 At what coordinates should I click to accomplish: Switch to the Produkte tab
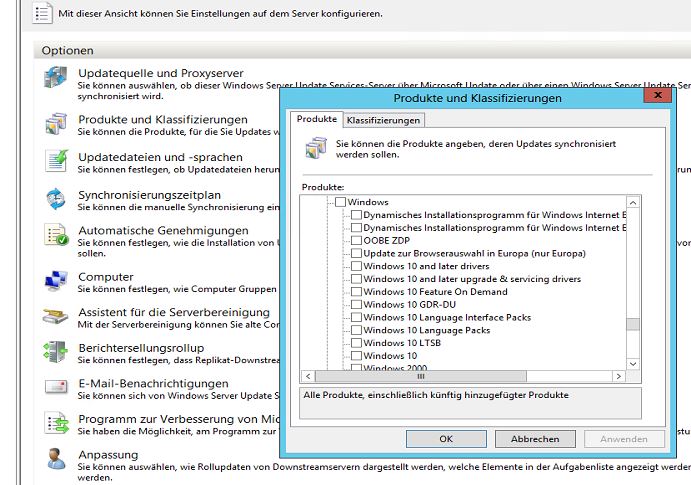click(316, 119)
